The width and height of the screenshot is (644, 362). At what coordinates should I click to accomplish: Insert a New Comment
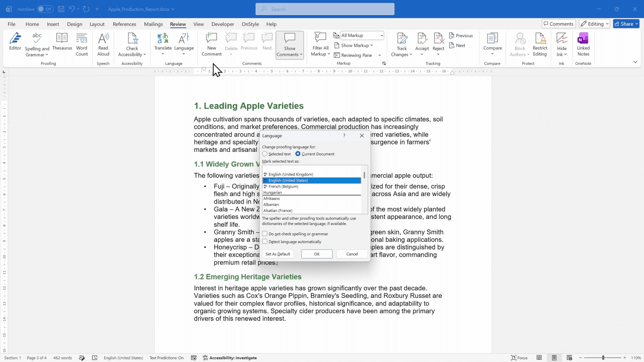[x=212, y=44]
